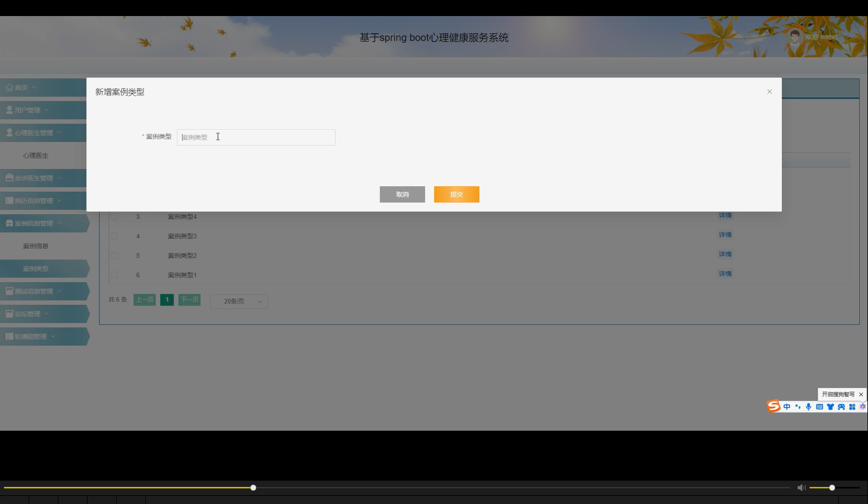Screen dimensions: 868x504
Task: Check the checkbox for row 案例类型4
Action: (114, 216)
